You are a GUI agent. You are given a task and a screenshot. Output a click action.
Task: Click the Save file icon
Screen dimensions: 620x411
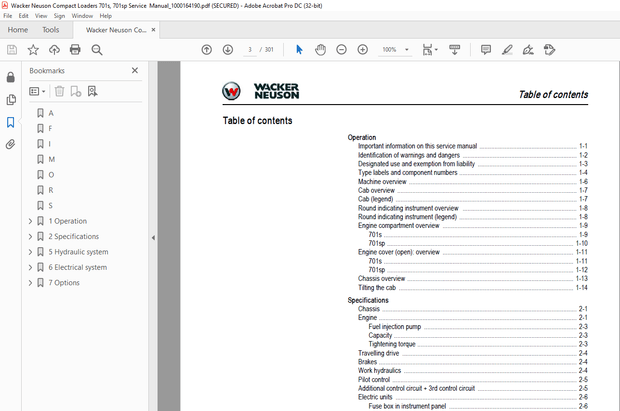point(12,50)
